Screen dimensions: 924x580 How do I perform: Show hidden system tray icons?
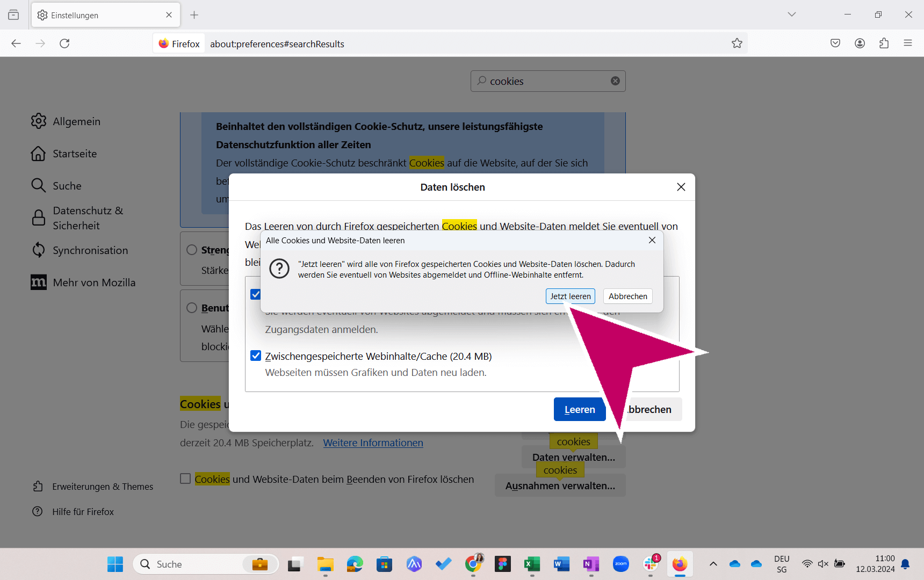pos(713,564)
